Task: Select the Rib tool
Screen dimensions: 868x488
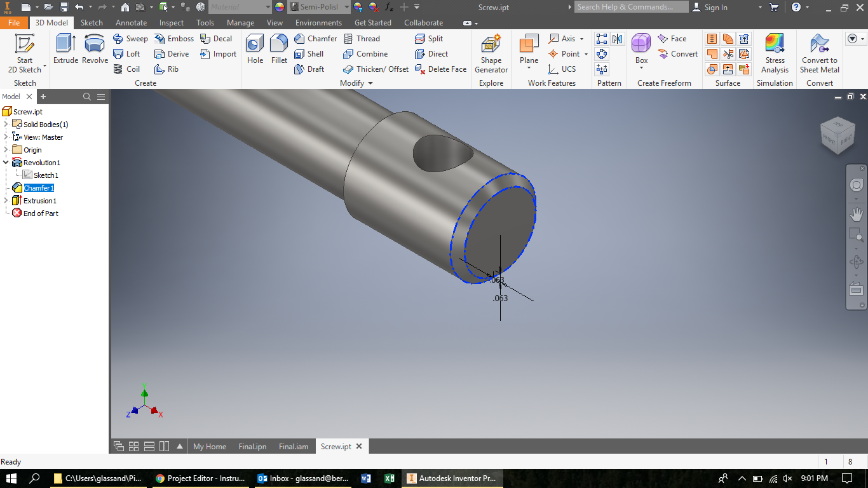Action: pos(166,69)
